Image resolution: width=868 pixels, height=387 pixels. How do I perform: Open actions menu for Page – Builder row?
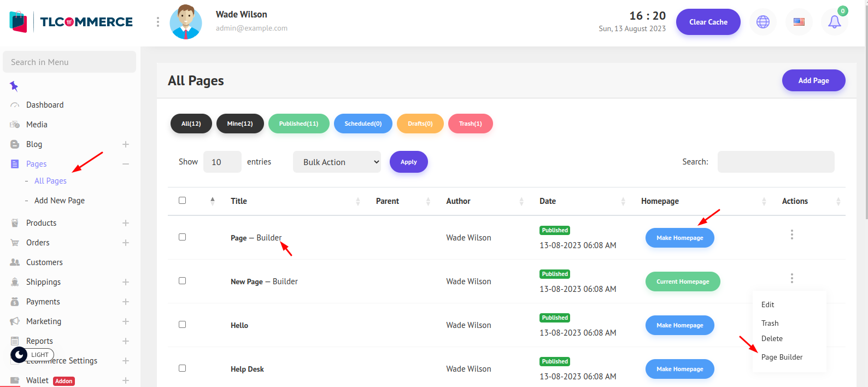pyautogui.click(x=791, y=234)
